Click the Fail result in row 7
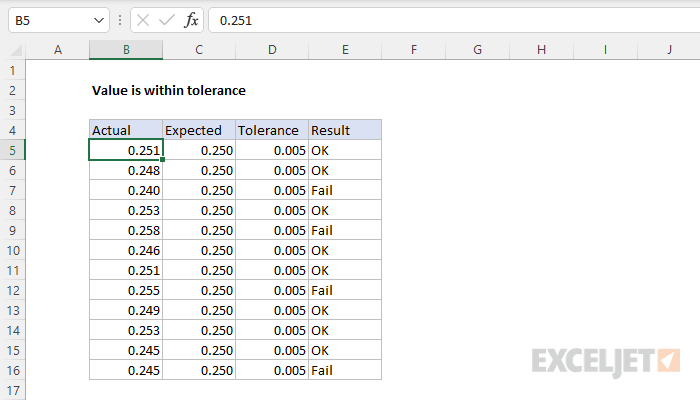 [322, 190]
